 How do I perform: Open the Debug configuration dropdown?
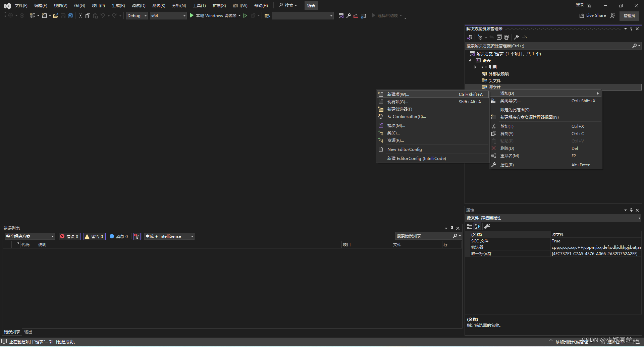click(x=137, y=15)
